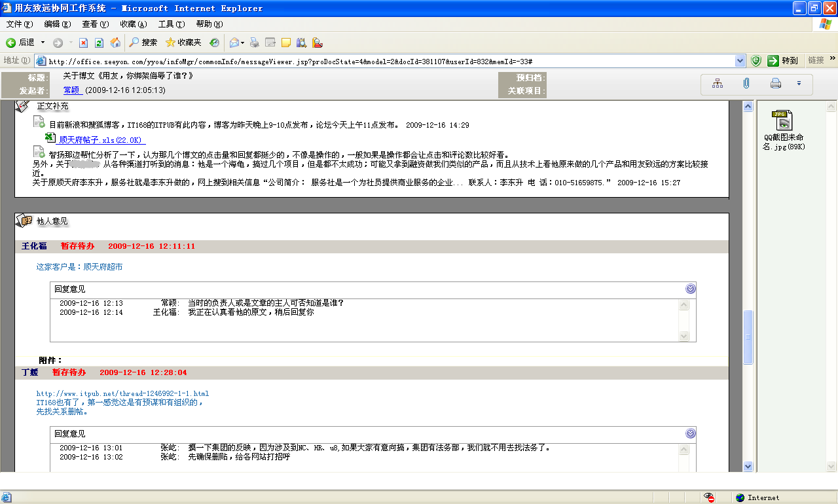Click the IE toolbar Print icon
The width and height of the screenshot is (838, 504).
[x=255, y=43]
